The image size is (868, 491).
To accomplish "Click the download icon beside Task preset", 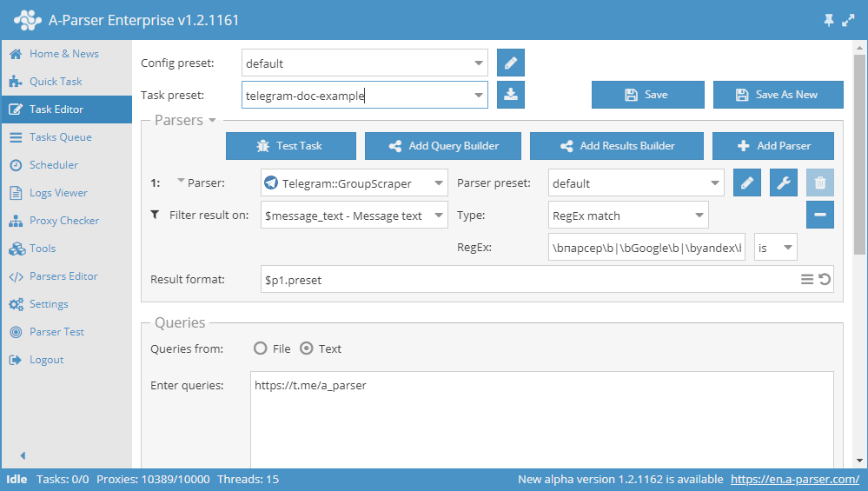I will tap(511, 95).
